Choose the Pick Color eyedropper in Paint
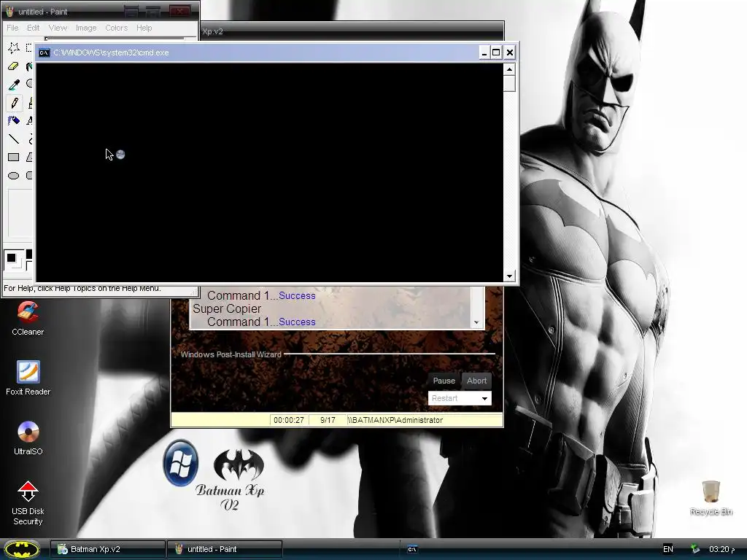The height and width of the screenshot is (560, 747). click(x=14, y=85)
